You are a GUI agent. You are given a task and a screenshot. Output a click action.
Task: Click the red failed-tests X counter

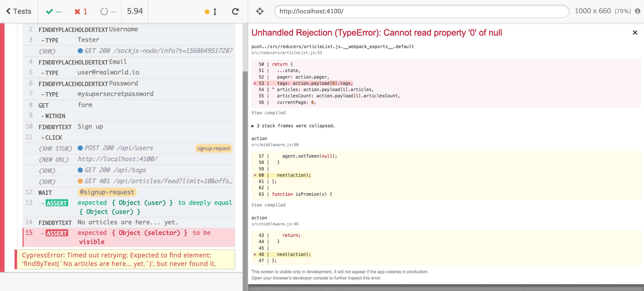pyautogui.click(x=81, y=12)
